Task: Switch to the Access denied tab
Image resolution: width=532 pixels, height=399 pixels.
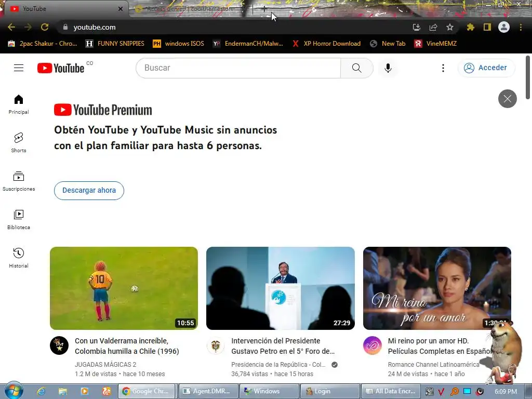Action: pos(190,9)
